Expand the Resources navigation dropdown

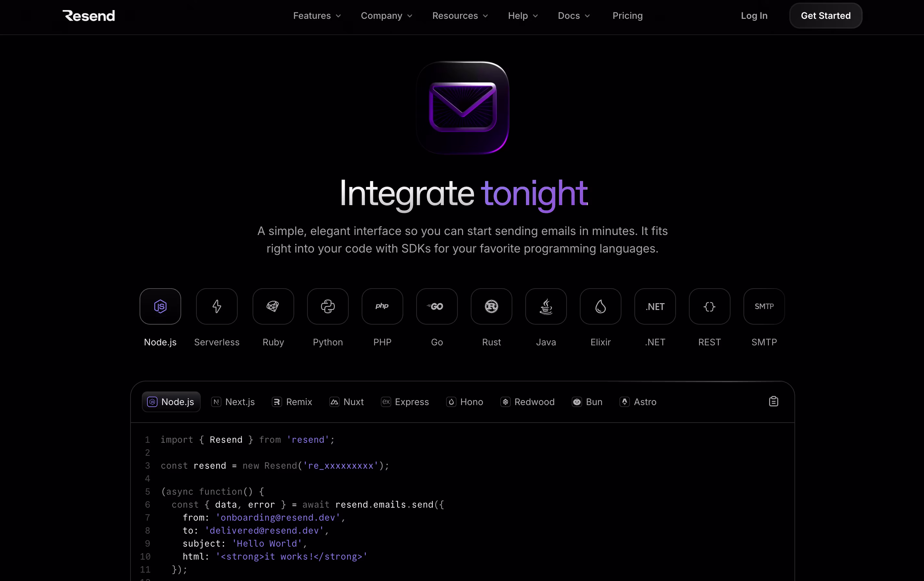tap(460, 16)
